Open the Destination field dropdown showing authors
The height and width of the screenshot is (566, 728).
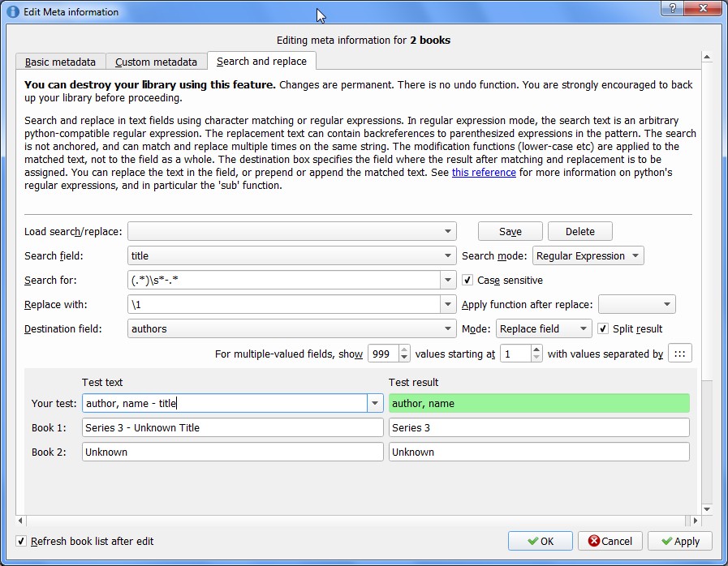tap(292, 328)
